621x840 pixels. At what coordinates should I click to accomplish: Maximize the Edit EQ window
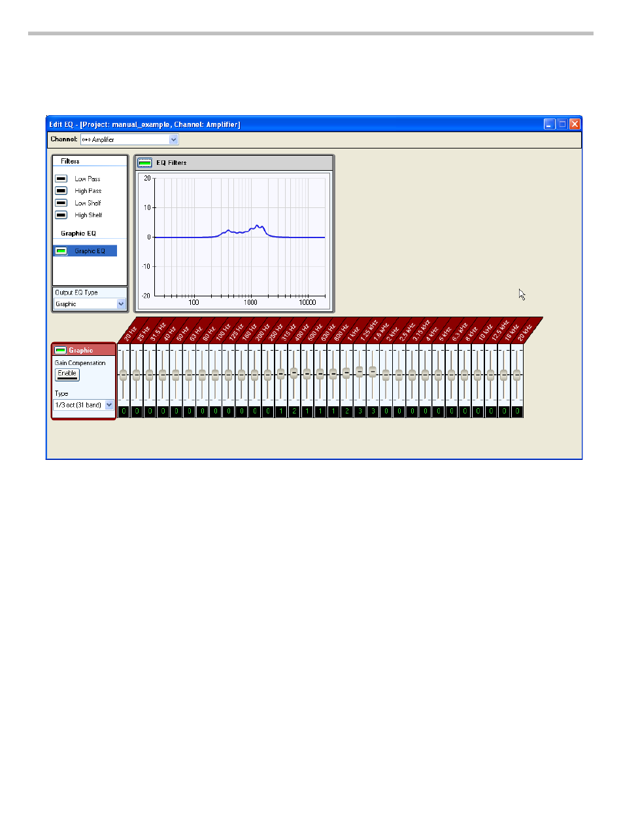(x=562, y=124)
